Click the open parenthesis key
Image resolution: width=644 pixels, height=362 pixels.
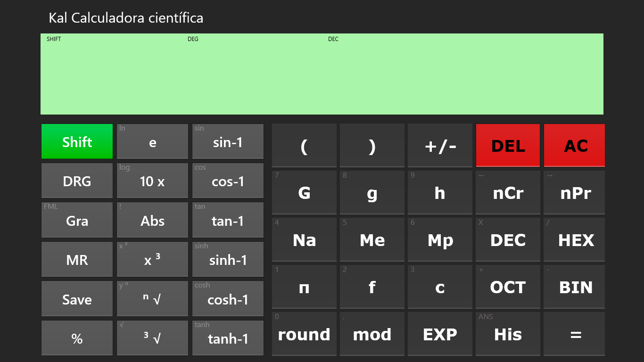(x=304, y=146)
